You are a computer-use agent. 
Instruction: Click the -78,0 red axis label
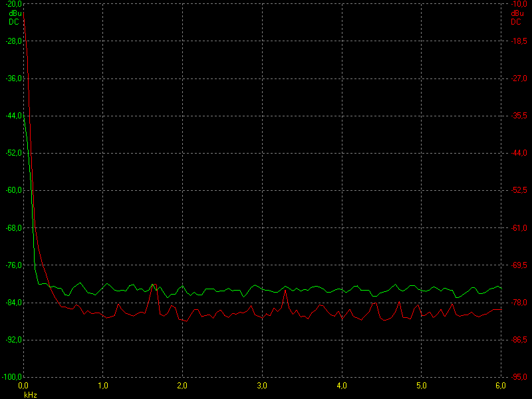tap(519, 303)
